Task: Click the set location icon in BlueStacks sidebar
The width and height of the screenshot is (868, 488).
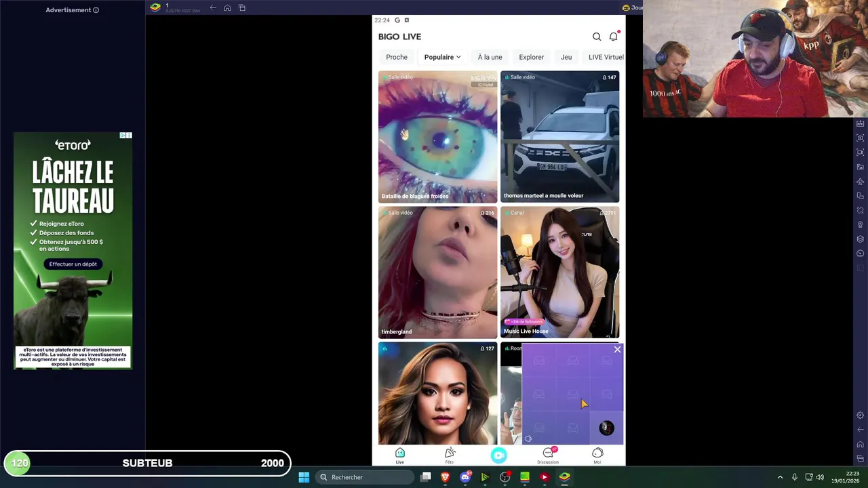Action: coord(861,224)
